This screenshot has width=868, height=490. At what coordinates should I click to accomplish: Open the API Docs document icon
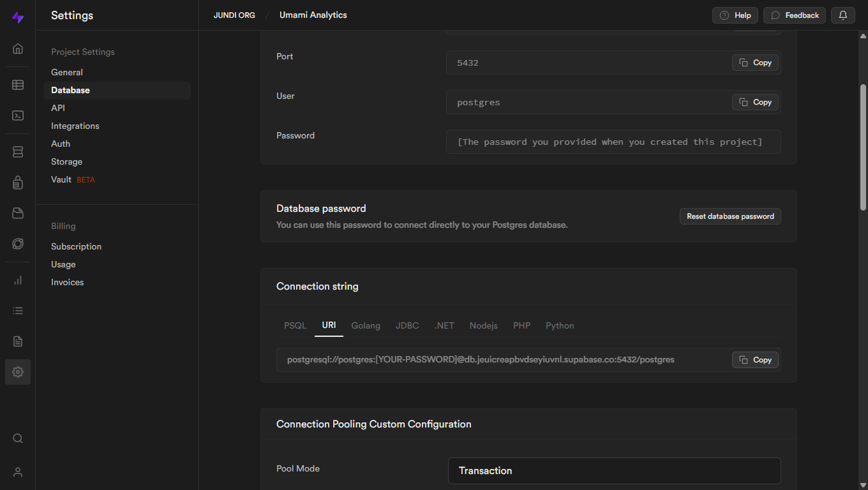(18, 341)
